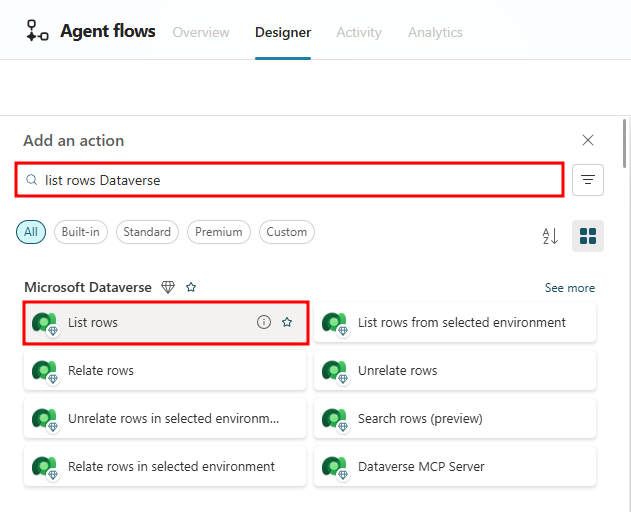The width and height of the screenshot is (631, 512).
Task: Click the Microsoft Dataverse premium diamond icon
Action: (168, 287)
